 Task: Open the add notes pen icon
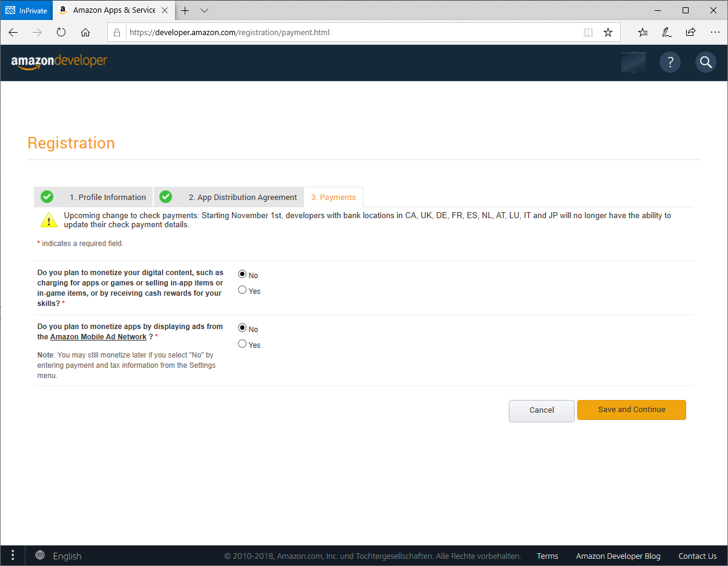[667, 33]
